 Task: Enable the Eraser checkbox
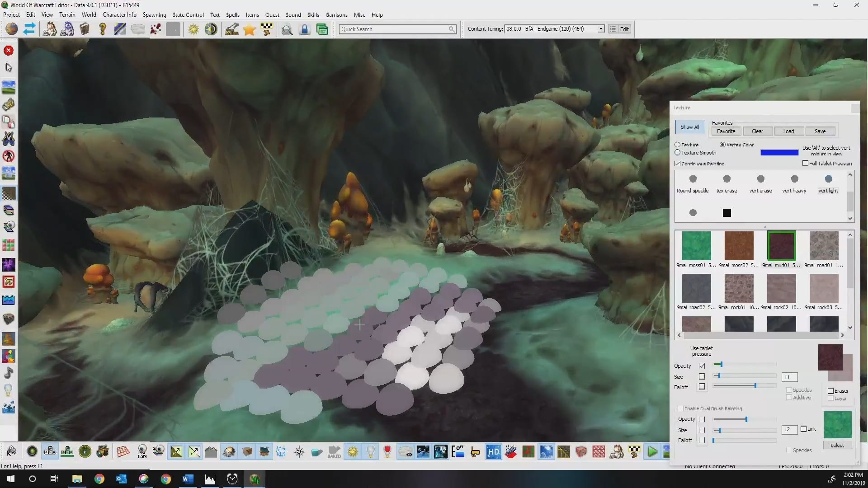tap(830, 391)
